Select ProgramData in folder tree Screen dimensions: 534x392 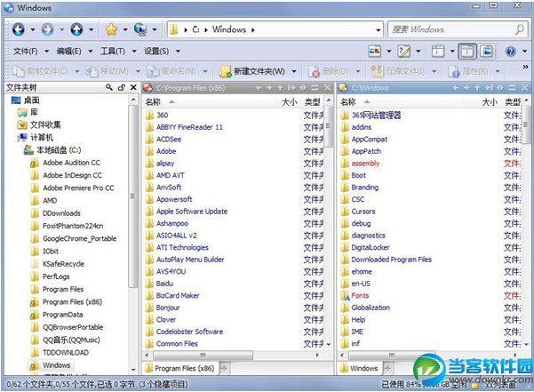62,315
